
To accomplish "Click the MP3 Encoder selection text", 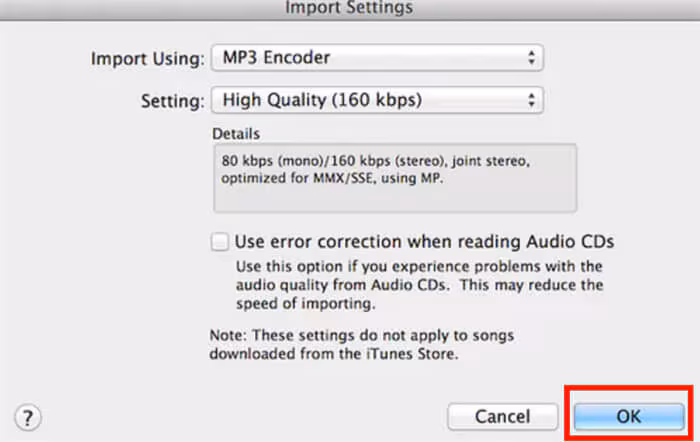I will [x=276, y=58].
